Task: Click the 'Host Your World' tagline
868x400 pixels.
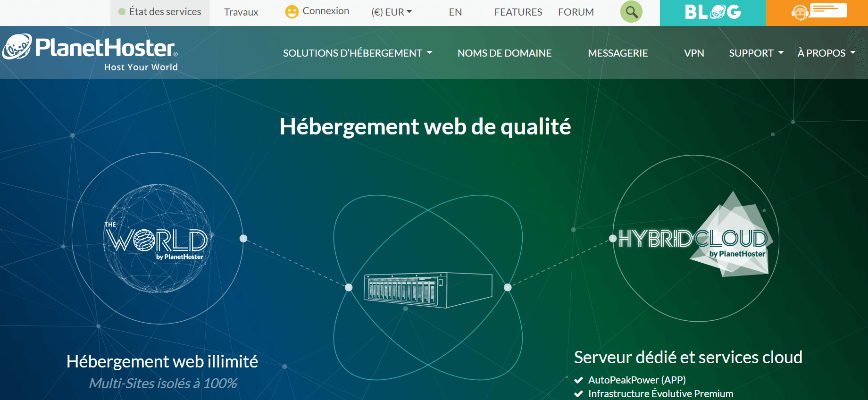Action: point(141,67)
